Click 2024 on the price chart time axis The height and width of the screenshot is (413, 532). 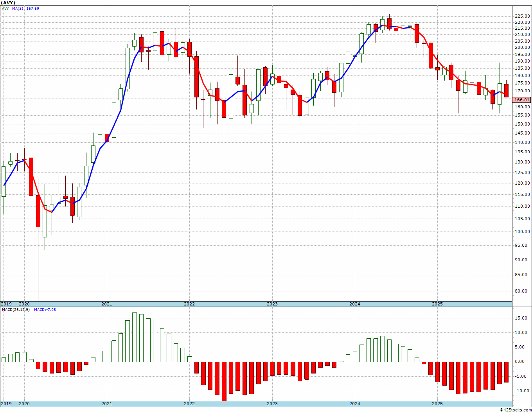(355, 304)
